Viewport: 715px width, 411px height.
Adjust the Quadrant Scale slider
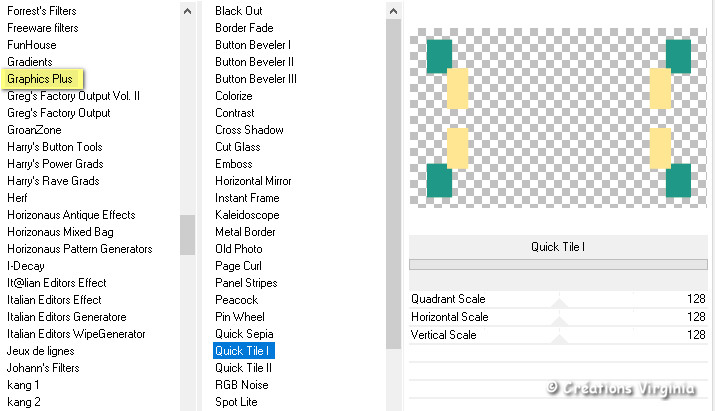(x=559, y=299)
